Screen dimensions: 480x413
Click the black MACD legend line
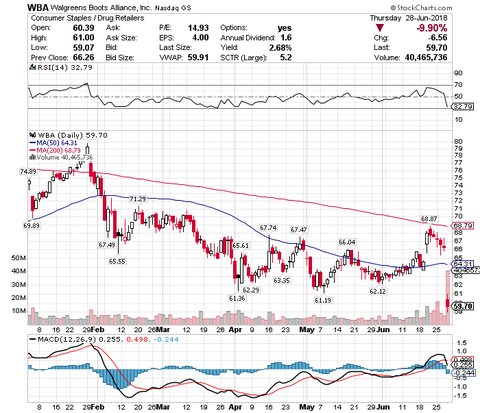(33, 340)
